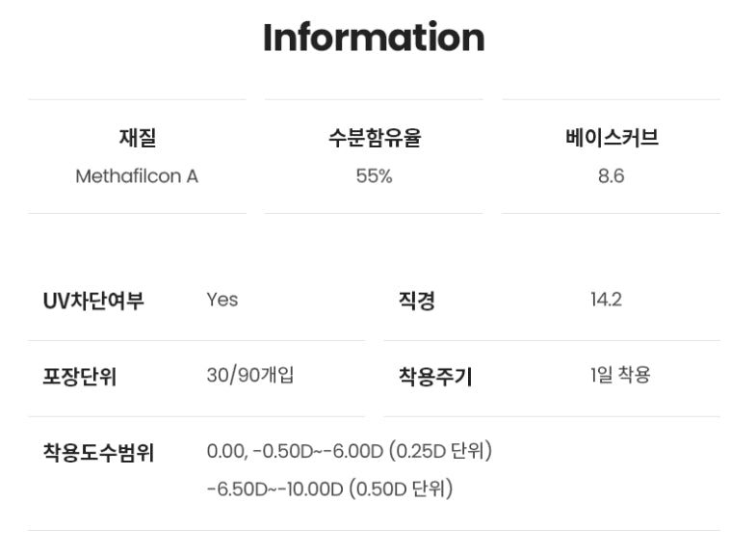Click the 포장단위 label
This screenshot has height=555, width=756.
79,376
